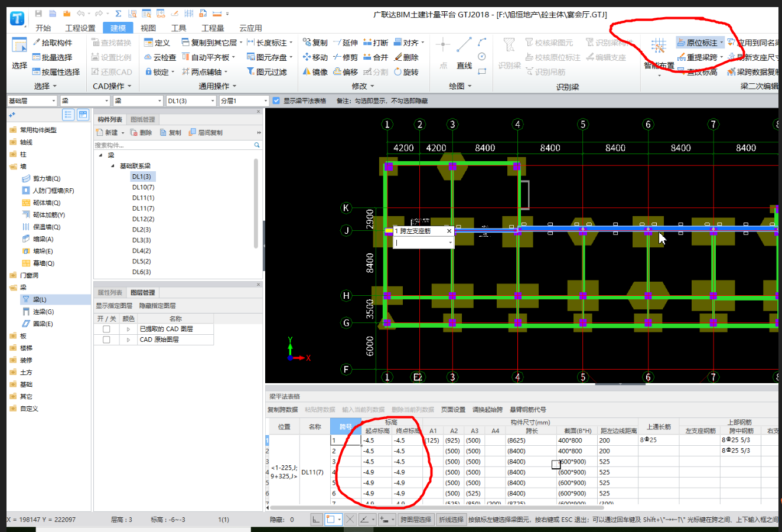Click 复制 copy tool in modify group
Screen dimensions: 782x532
(315, 43)
